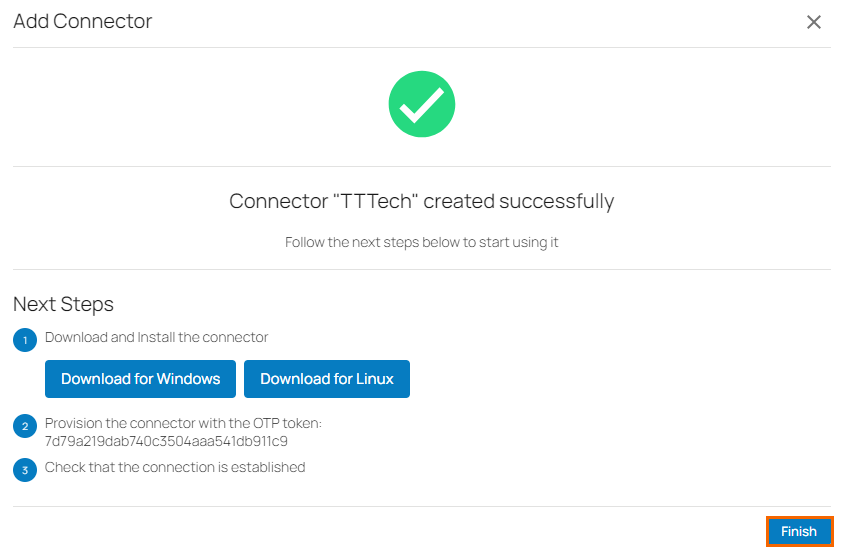The image size is (841, 549).
Task: Click the OTP token value 7d79a219…
Action: coord(166,441)
